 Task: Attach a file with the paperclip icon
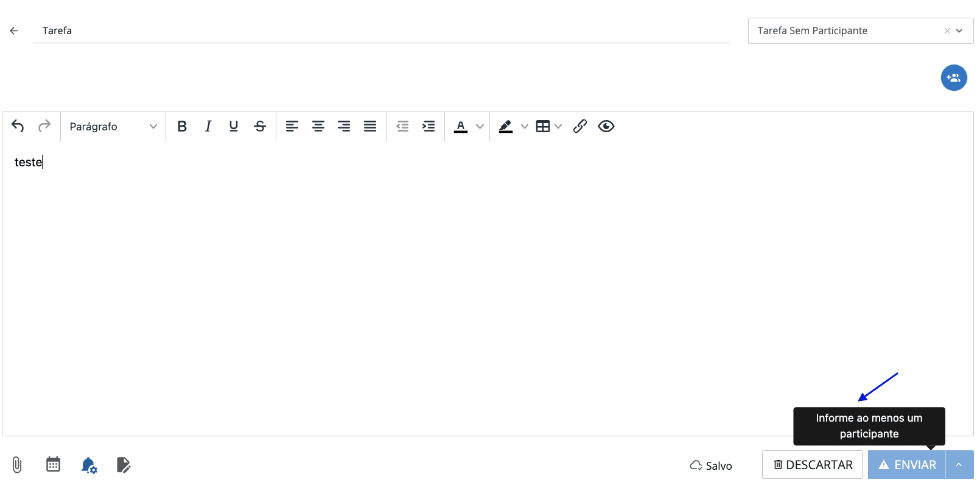click(17, 465)
